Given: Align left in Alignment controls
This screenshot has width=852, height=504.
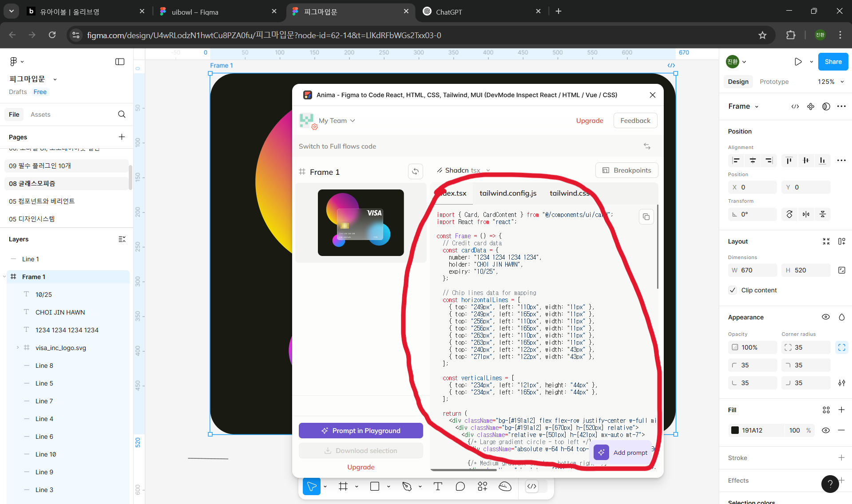Looking at the screenshot, I should click(736, 161).
